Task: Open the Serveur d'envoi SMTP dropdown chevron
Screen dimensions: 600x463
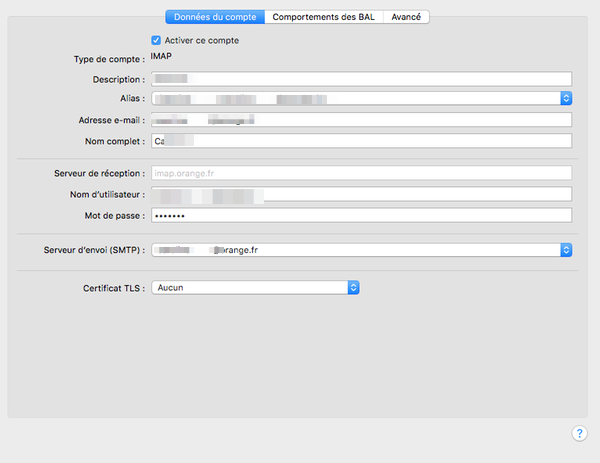Action: pos(565,249)
